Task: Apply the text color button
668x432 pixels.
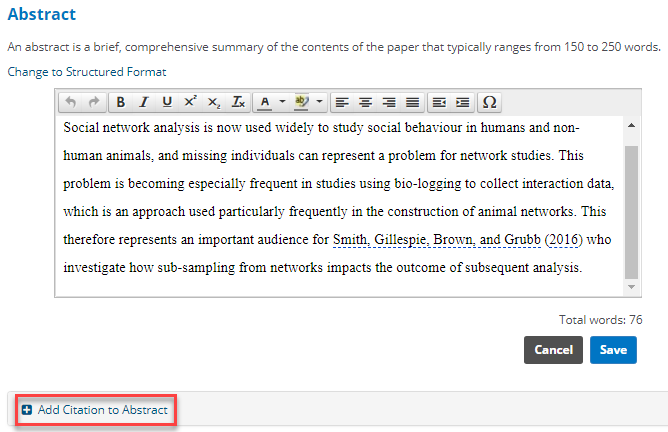Action: (265, 102)
